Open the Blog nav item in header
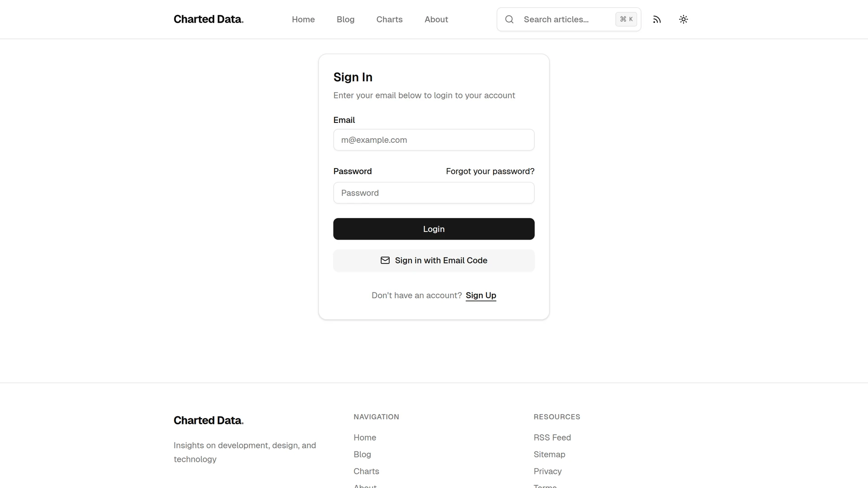This screenshot has width=868, height=488. point(345,19)
